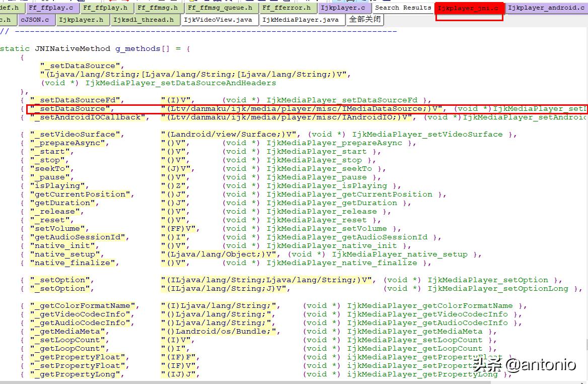Click the "(J)V" seekTo signature
The width and height of the screenshot is (588, 384).
click(x=176, y=169)
